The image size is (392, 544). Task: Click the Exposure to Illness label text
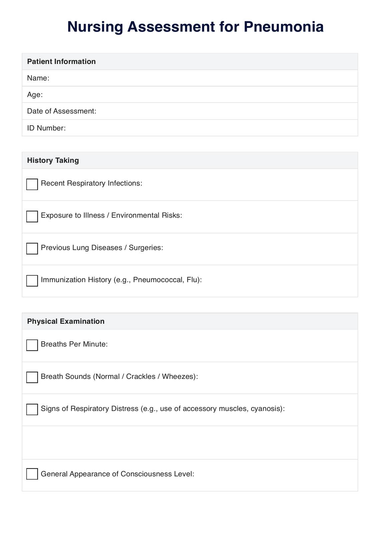pyautogui.click(x=111, y=215)
